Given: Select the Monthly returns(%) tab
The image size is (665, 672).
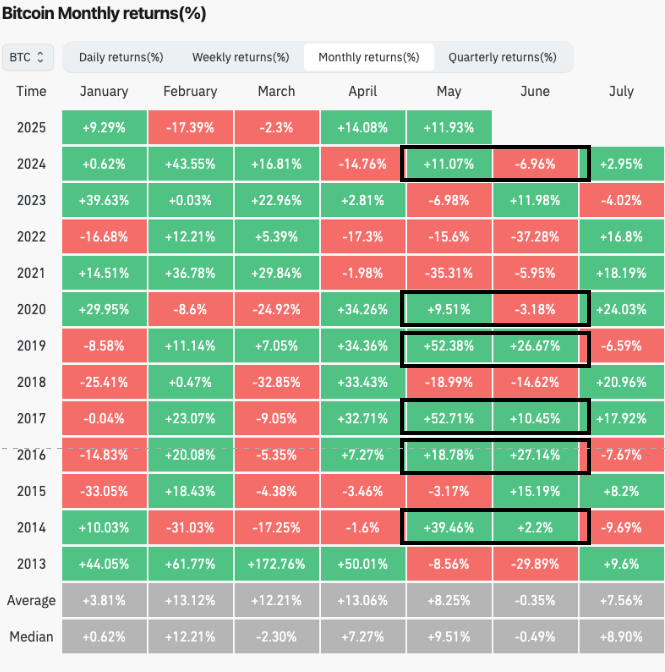Looking at the screenshot, I should (369, 57).
